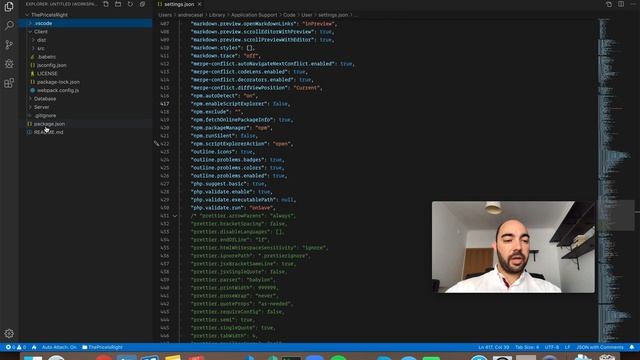This screenshot has width=640, height=360.
Task: Open the Explorer view in activity bar
Action: [x=9, y=7]
